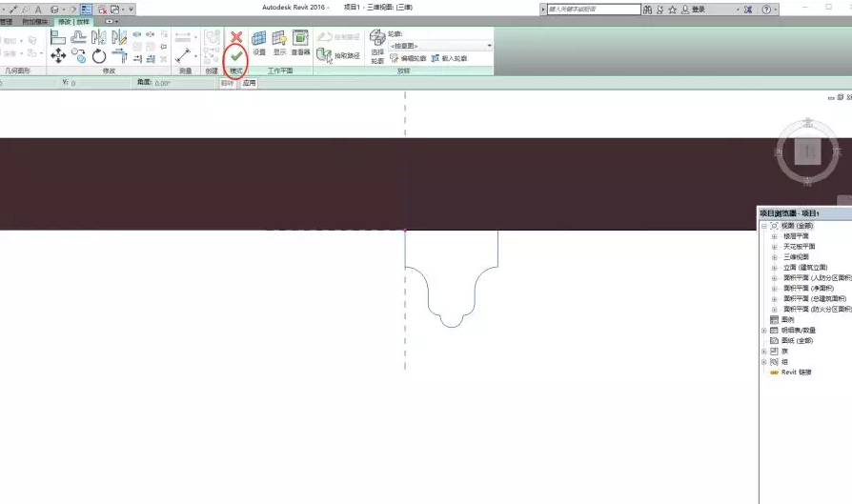Select the Trim/Extend to Corner tool
852x504 pixels.
(x=119, y=56)
